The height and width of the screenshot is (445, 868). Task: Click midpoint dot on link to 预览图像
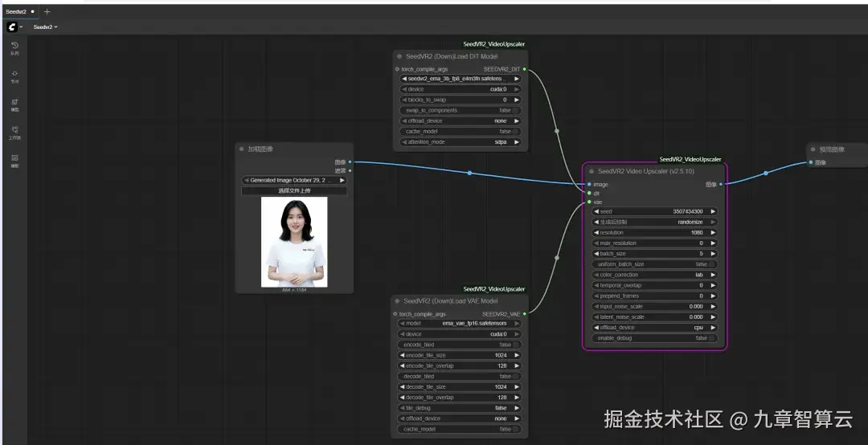coord(766,174)
